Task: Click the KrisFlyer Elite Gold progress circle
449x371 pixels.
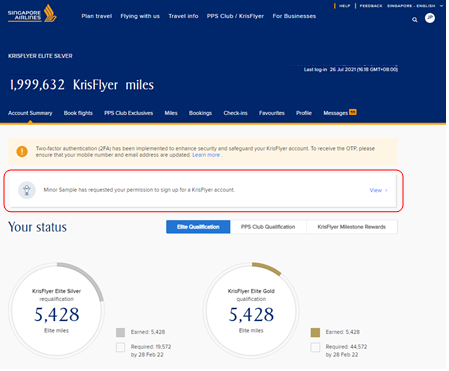Action: click(251, 310)
